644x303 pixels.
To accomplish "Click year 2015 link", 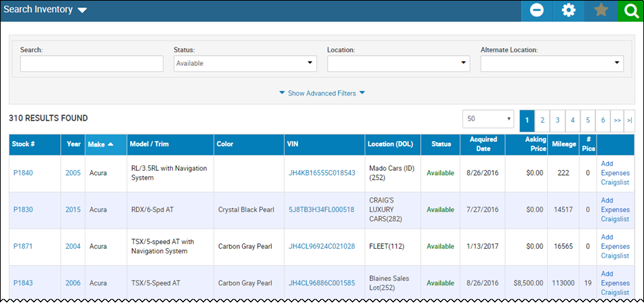I will coord(73,210).
